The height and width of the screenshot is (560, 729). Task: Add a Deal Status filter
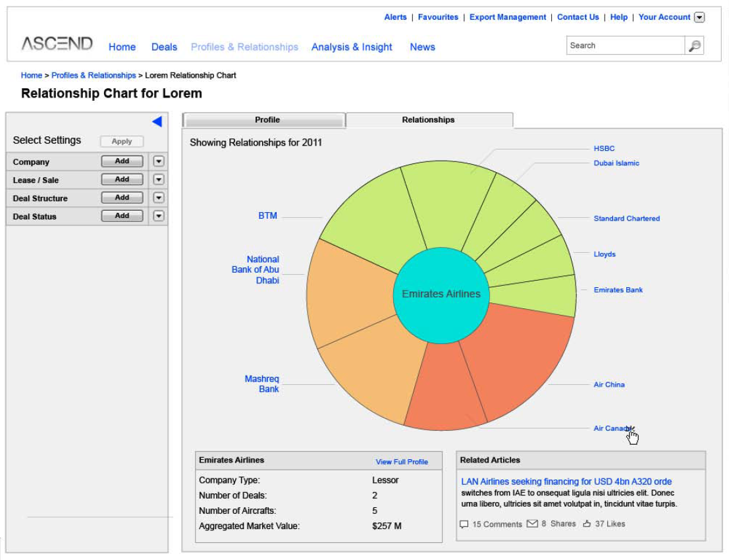tap(122, 215)
